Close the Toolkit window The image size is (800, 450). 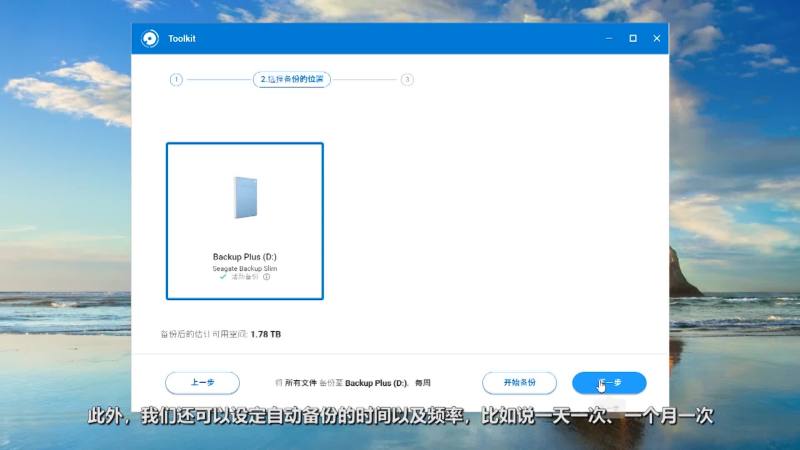coord(657,39)
